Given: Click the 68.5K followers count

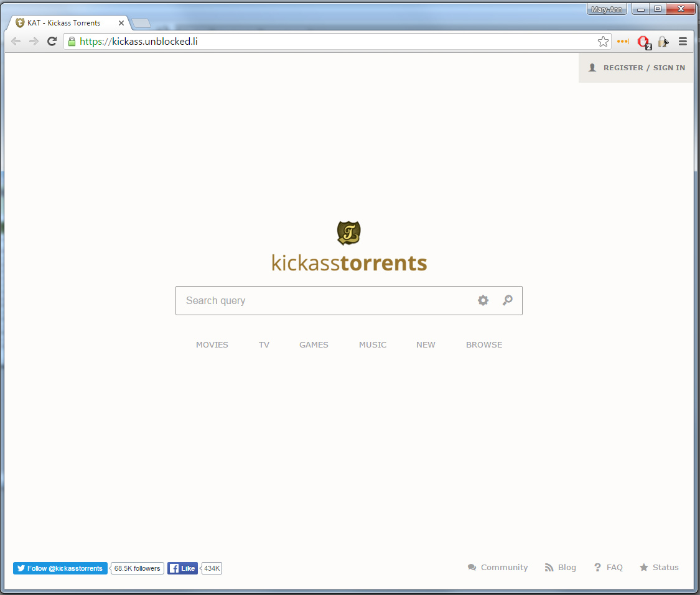Looking at the screenshot, I should [137, 568].
